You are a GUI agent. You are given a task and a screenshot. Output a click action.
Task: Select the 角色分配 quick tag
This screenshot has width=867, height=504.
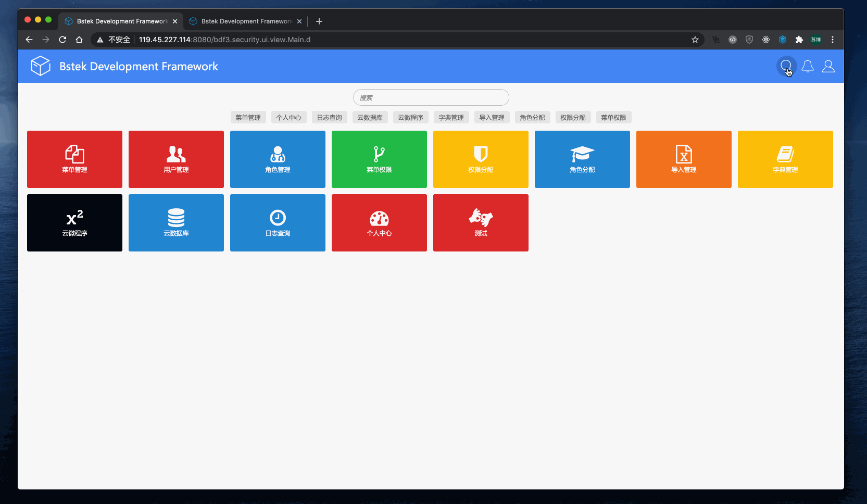[x=533, y=118]
